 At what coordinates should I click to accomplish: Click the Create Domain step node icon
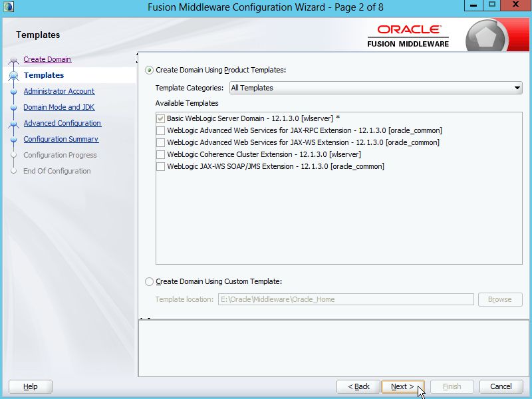click(x=13, y=61)
